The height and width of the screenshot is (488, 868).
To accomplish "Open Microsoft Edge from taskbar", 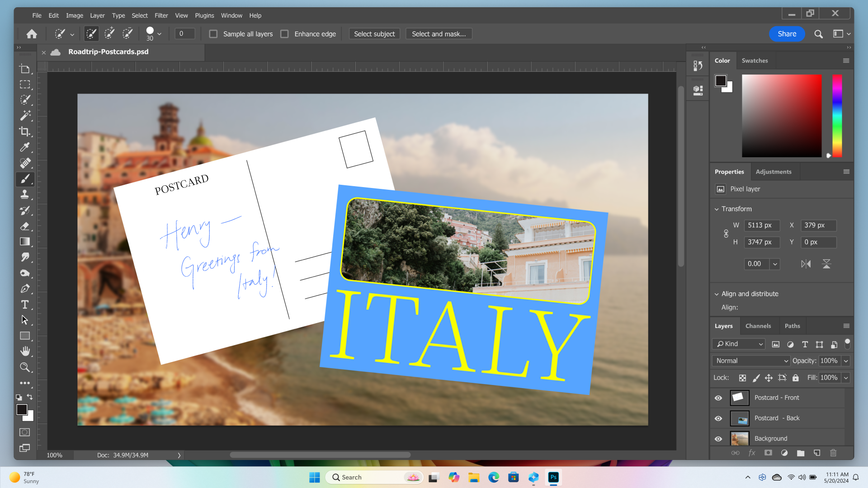I will pos(493,477).
